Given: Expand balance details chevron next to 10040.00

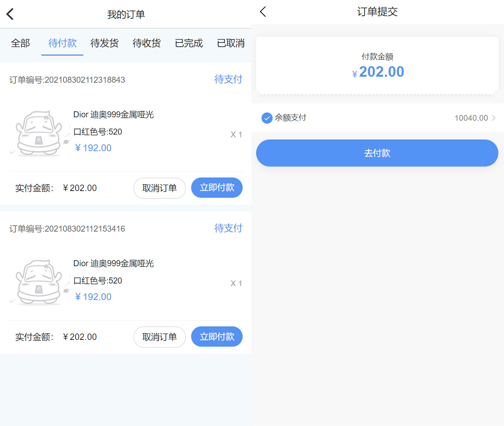Looking at the screenshot, I should tap(493, 118).
